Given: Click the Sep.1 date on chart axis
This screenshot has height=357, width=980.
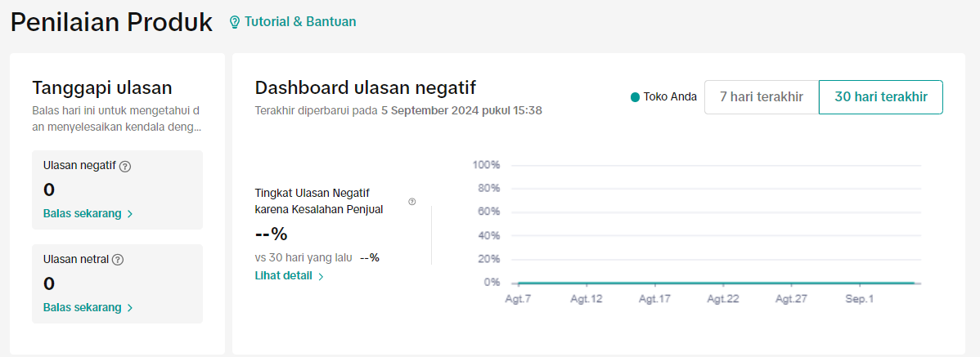Looking at the screenshot, I should tap(859, 299).
